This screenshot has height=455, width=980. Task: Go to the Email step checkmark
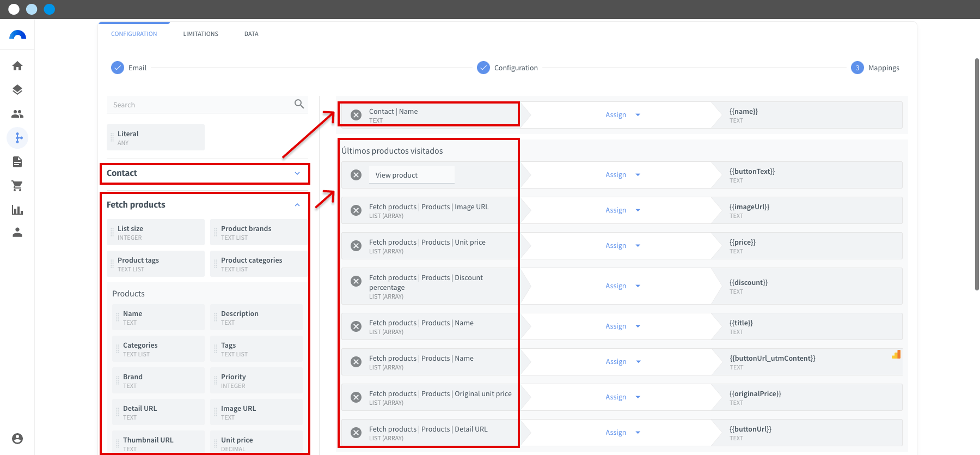click(118, 68)
